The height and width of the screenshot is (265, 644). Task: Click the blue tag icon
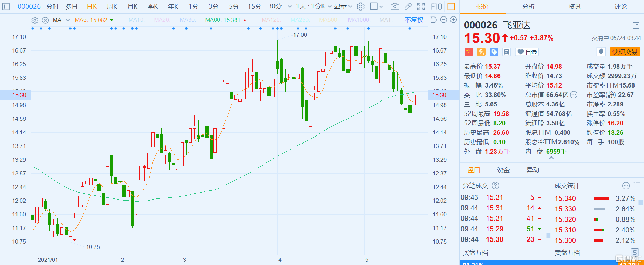point(494,52)
